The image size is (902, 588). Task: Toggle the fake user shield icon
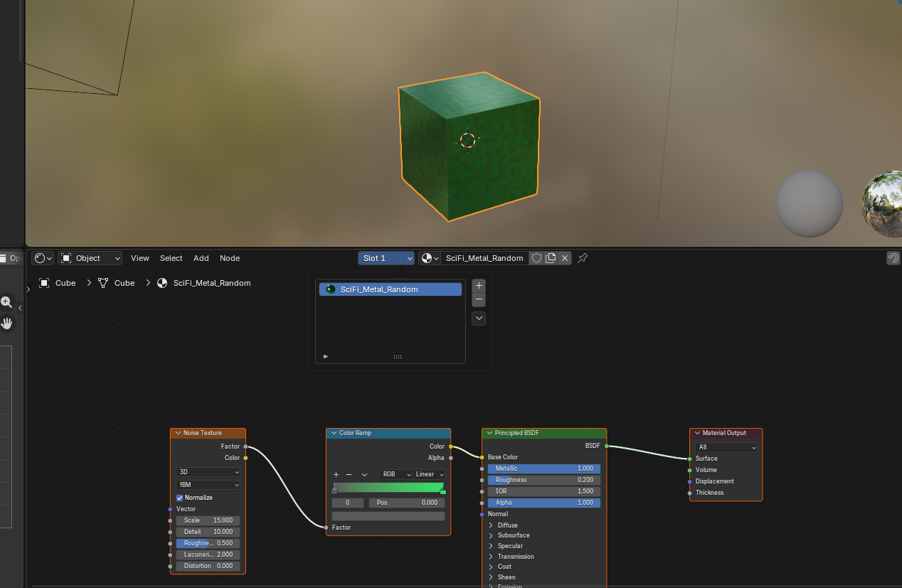[x=537, y=258]
